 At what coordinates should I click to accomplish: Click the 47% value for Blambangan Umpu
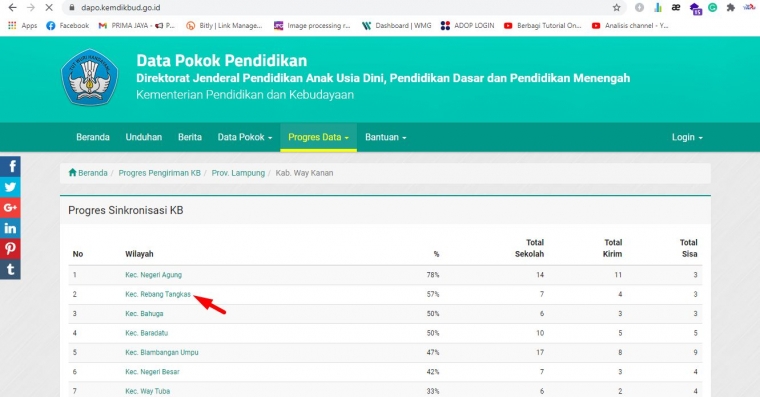point(433,352)
